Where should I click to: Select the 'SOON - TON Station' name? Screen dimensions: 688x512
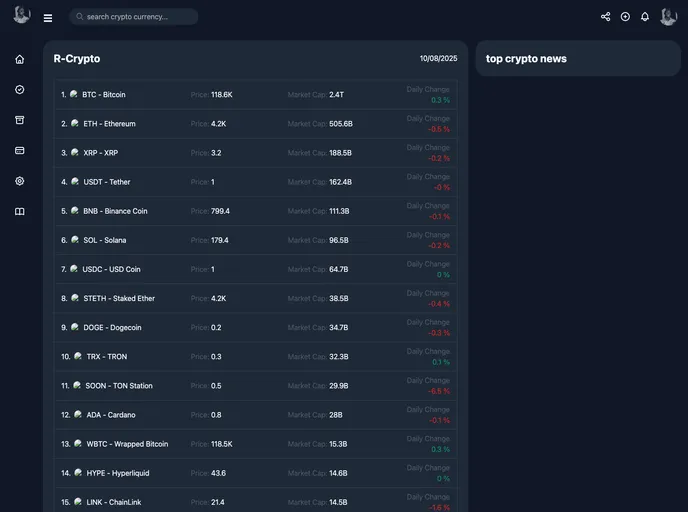119,386
